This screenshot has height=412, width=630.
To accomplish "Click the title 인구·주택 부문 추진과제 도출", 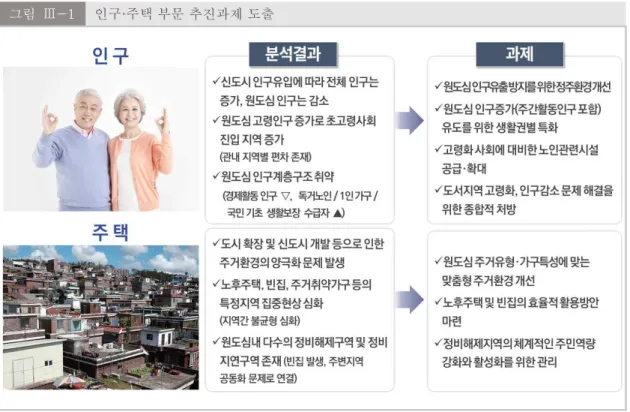I will [x=184, y=14].
